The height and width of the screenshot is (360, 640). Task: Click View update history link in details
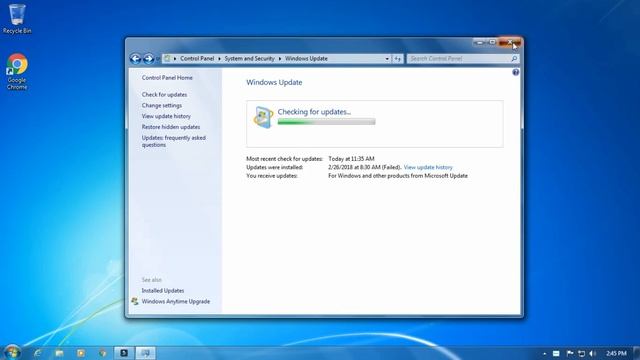tap(428, 167)
